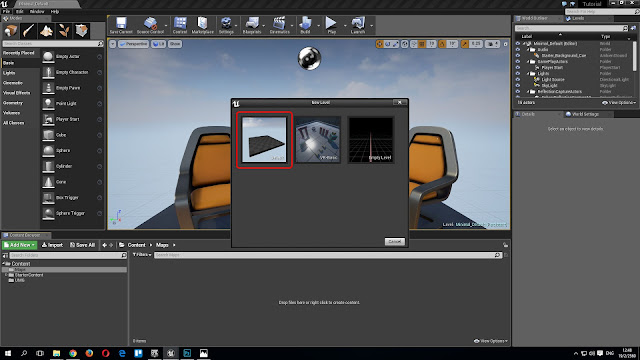Screen dimensions: 640x360
Task: Click Cancel in New Level dialog
Action: point(394,242)
